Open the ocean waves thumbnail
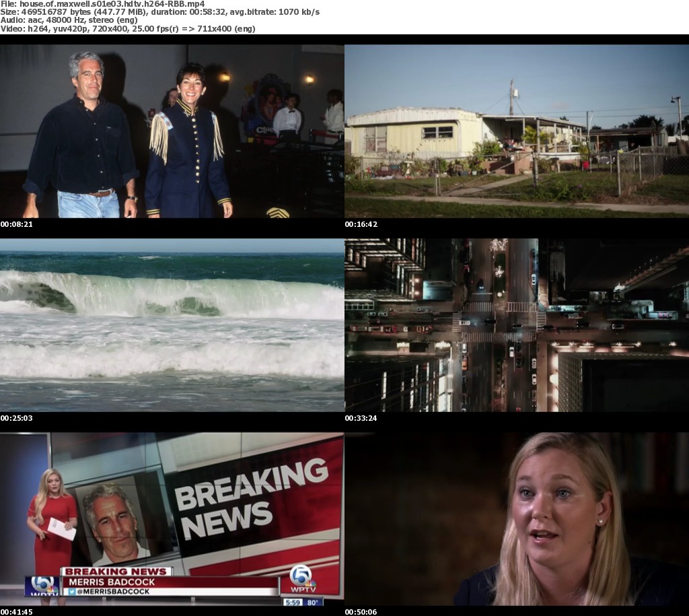 [172, 324]
